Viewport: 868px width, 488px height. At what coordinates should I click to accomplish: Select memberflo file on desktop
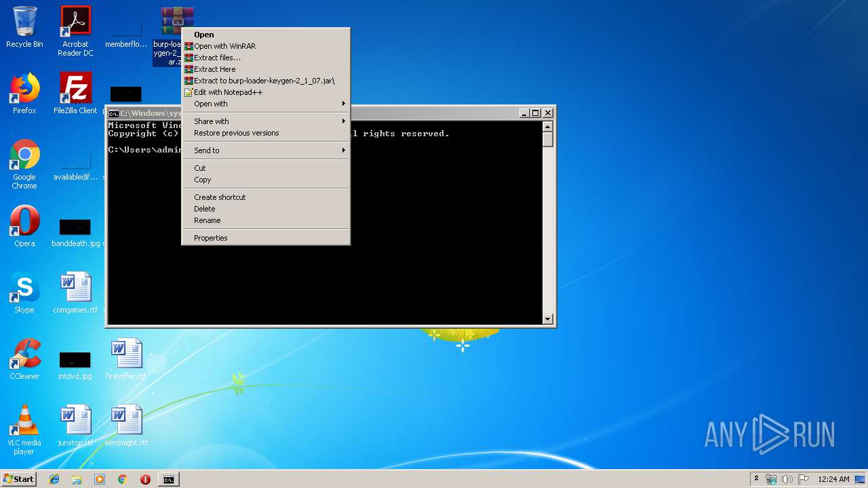click(126, 34)
